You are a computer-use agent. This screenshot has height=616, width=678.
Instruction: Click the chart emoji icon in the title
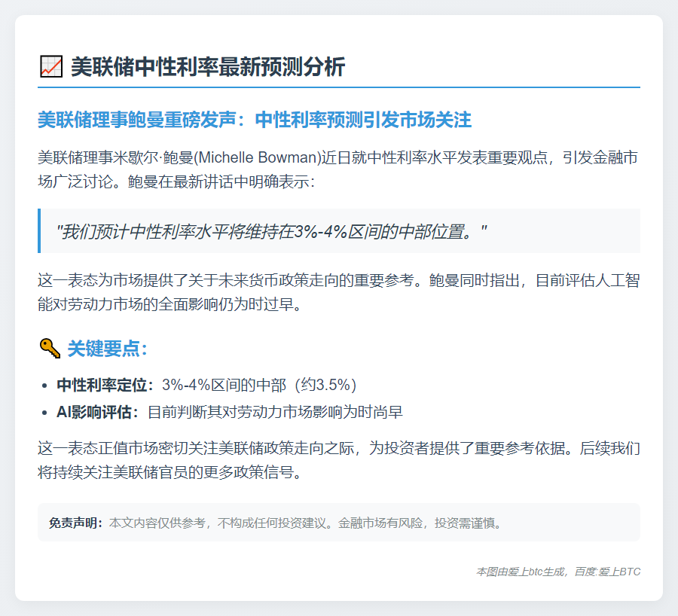[x=50, y=67]
